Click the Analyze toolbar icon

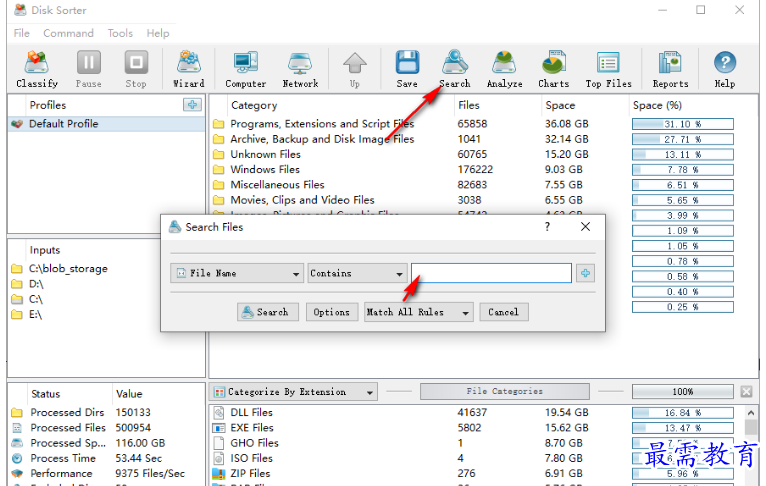(x=504, y=69)
